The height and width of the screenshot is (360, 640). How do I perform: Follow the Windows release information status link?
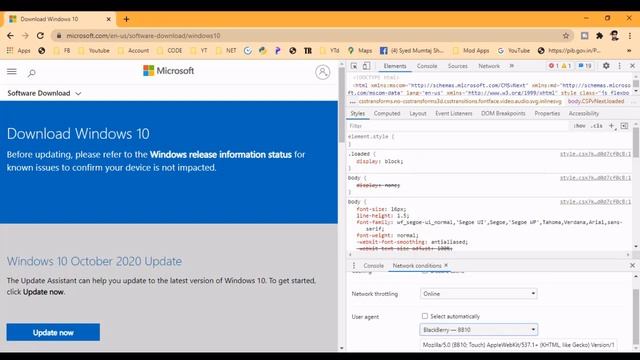tap(221, 155)
